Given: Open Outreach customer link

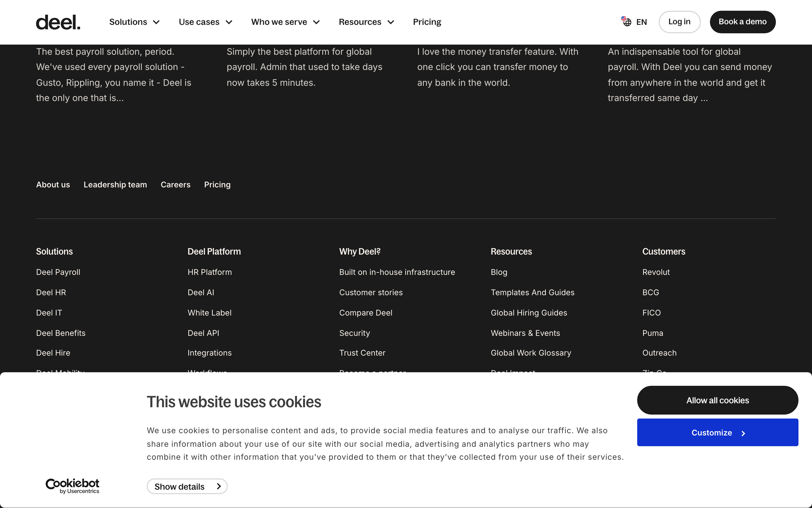Looking at the screenshot, I should click(x=659, y=353).
